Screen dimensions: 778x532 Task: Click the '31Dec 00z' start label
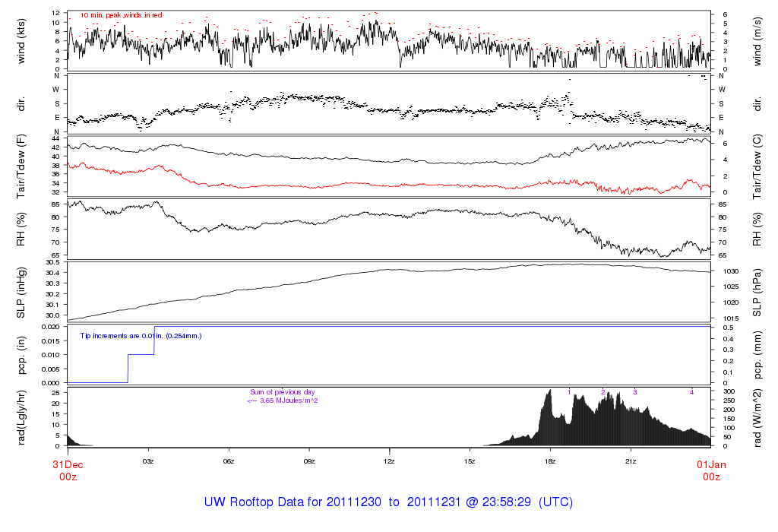67,469
